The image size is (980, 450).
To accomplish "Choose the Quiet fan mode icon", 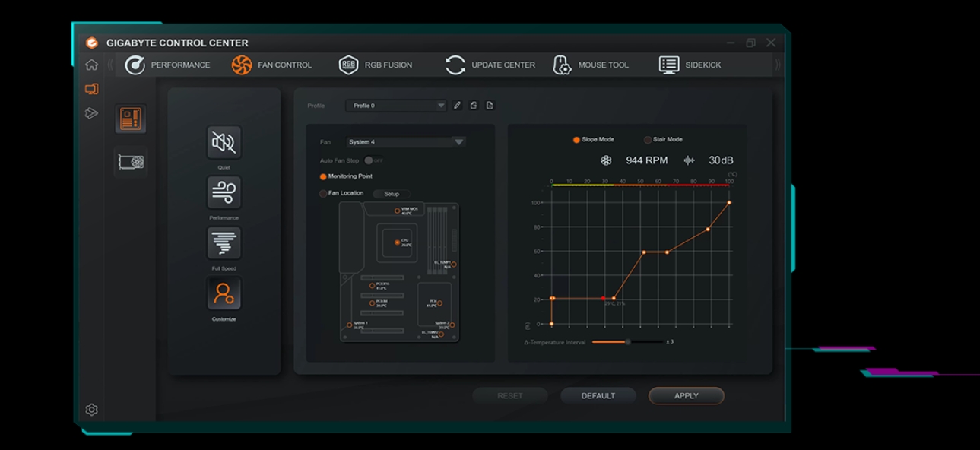I will click(224, 142).
